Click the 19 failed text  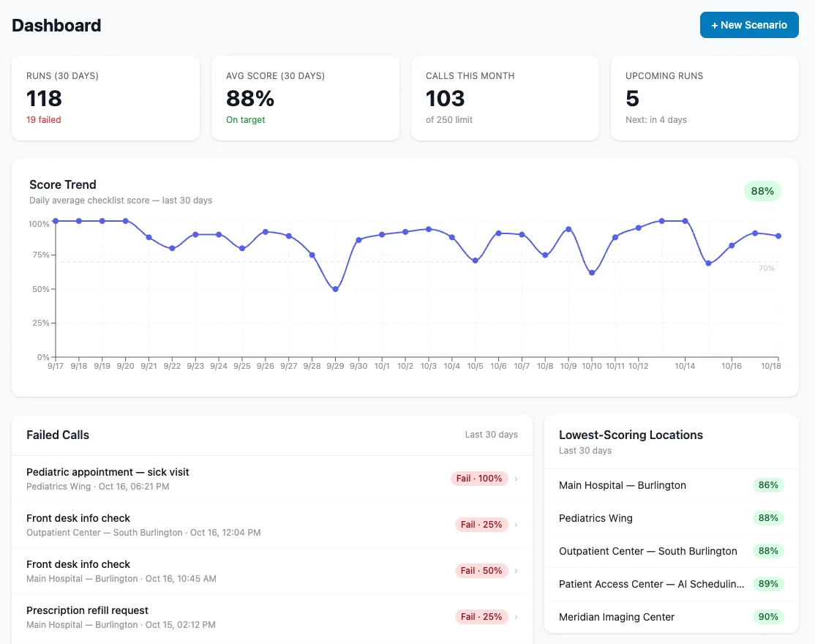pos(44,120)
